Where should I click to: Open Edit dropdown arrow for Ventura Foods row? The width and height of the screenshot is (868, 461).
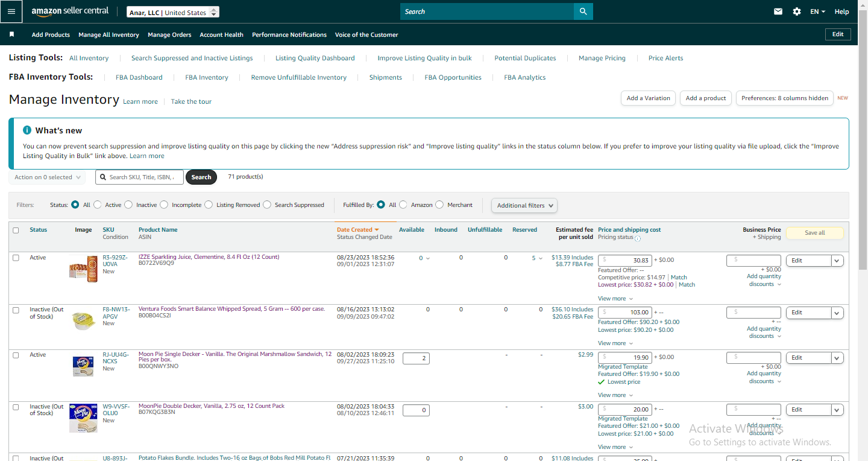pos(837,313)
